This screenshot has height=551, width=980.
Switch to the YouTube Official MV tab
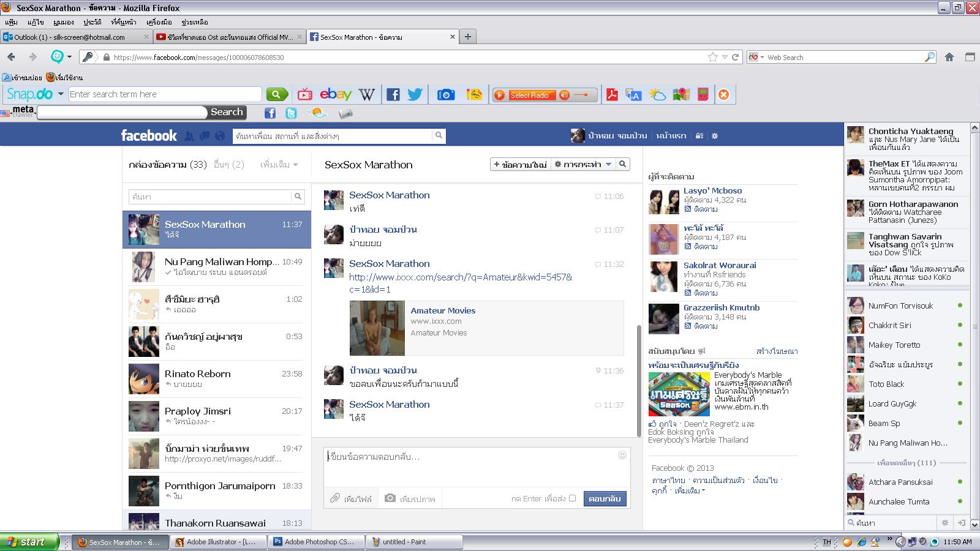(x=230, y=37)
